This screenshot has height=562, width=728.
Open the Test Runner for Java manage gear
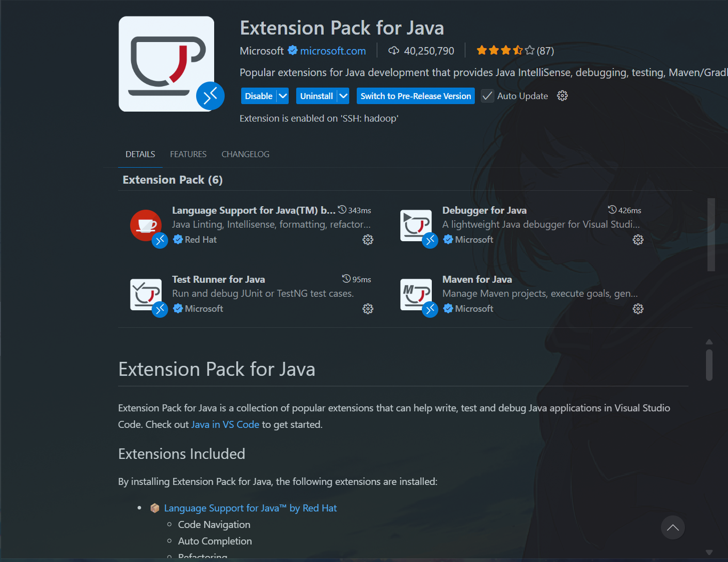(368, 309)
